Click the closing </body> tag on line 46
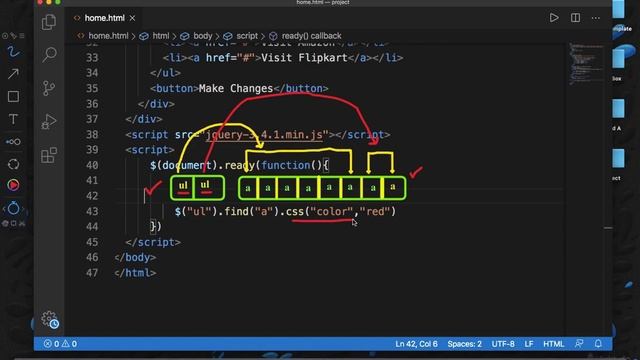 pyautogui.click(x=135, y=258)
